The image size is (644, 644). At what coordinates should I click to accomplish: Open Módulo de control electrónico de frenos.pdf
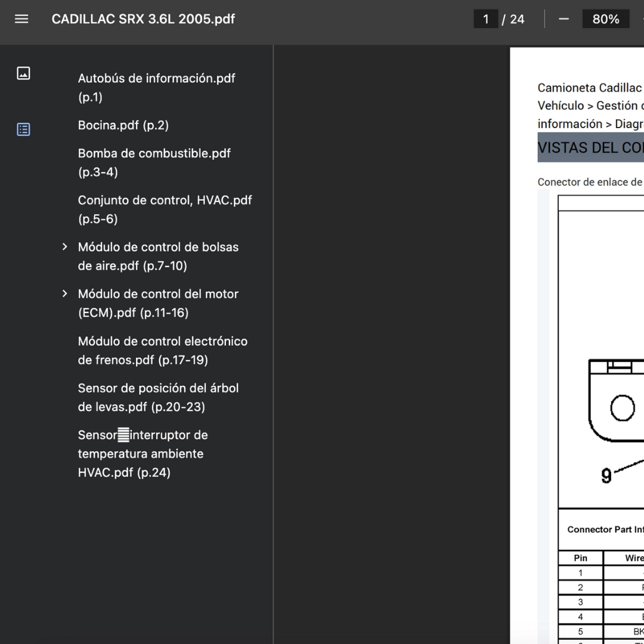tap(163, 351)
